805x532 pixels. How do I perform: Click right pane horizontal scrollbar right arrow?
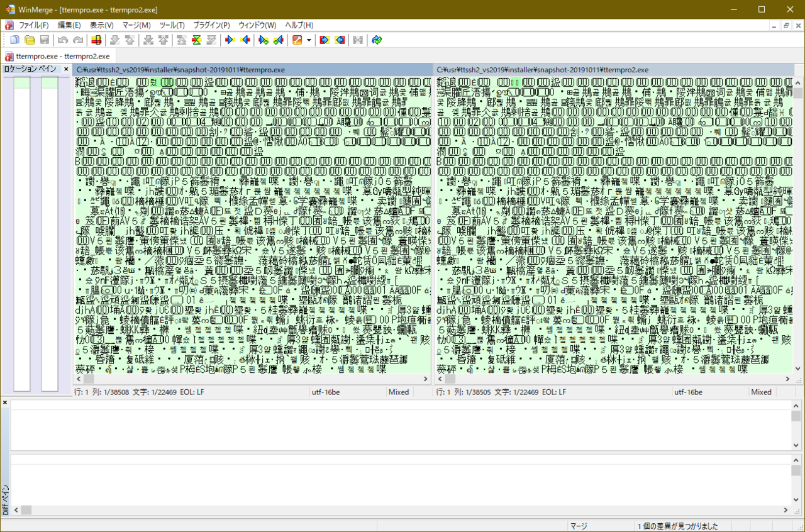(x=788, y=379)
